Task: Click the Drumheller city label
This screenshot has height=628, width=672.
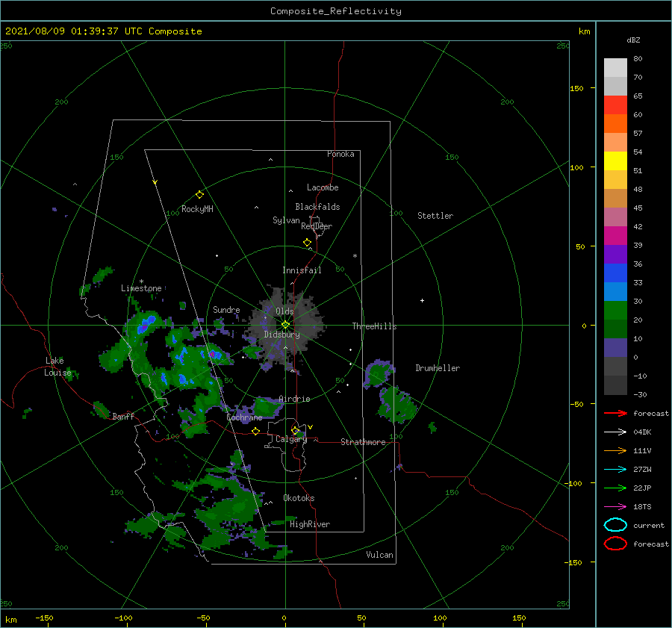Action: pos(438,368)
